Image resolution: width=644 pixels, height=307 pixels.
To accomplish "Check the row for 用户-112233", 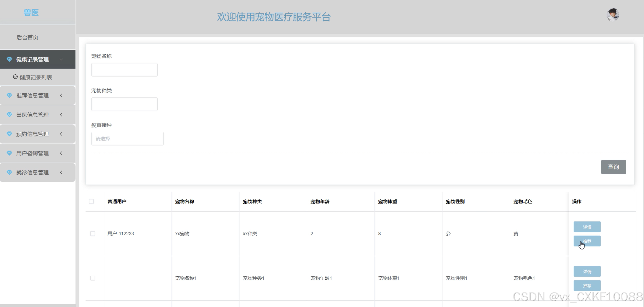I will coord(93,234).
